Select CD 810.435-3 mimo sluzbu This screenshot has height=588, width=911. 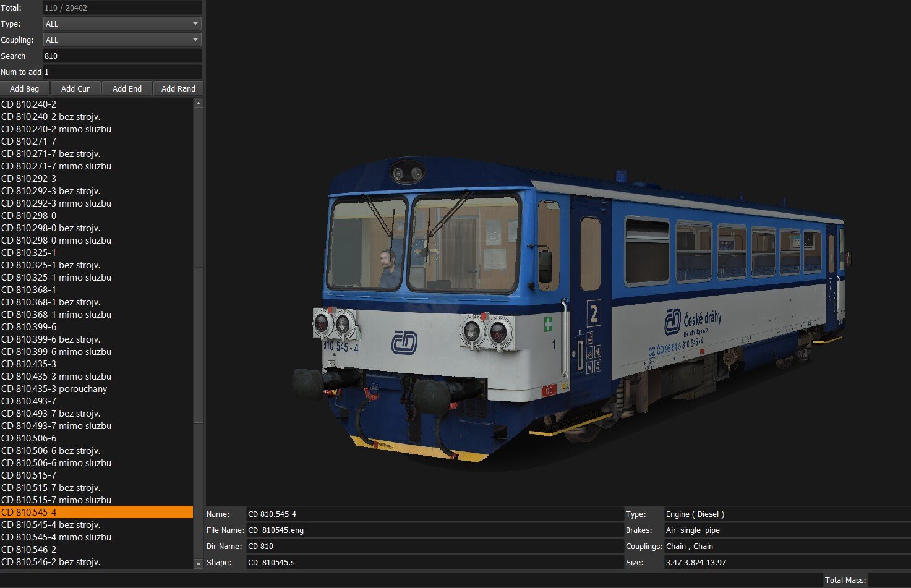point(96,376)
